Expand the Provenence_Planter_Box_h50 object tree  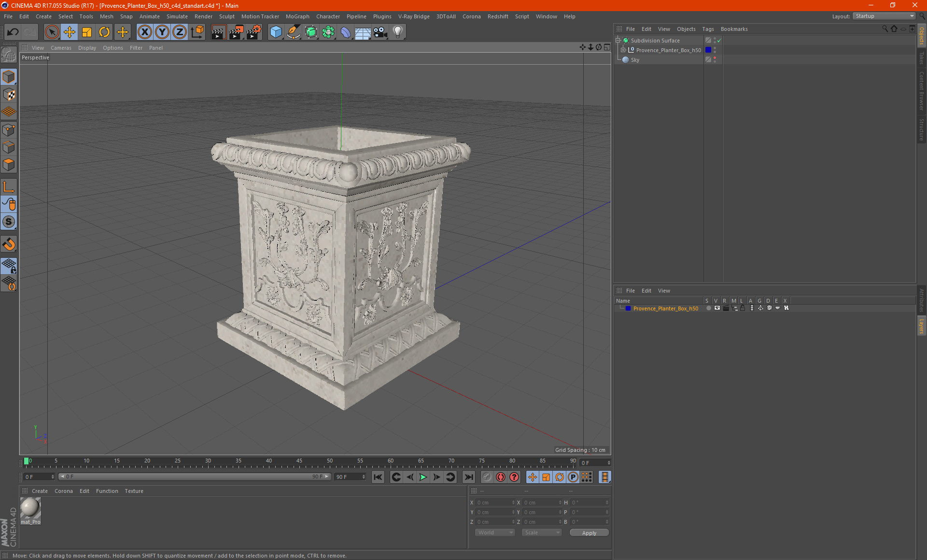point(623,50)
